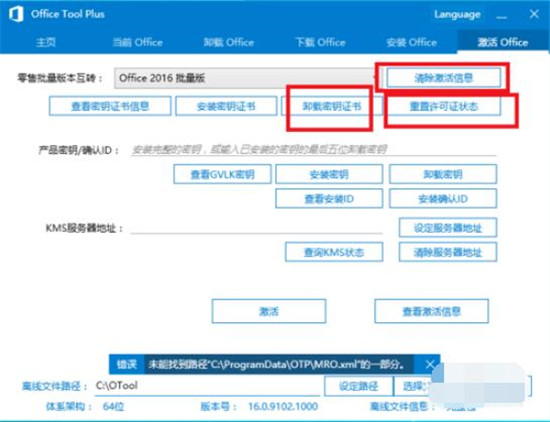The width and height of the screenshot is (550, 422).
Task: Click the Office logo icon in title bar
Action: (x=16, y=14)
